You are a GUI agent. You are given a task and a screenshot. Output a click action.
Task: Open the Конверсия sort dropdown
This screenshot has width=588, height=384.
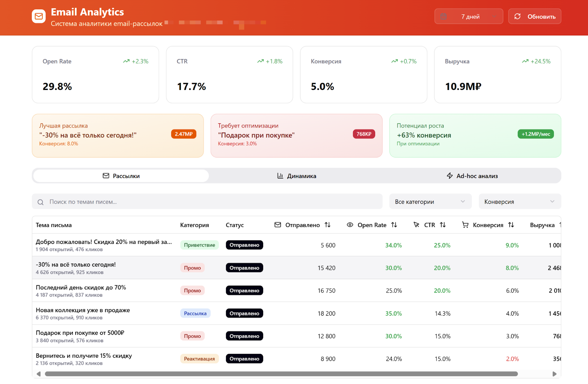520,202
